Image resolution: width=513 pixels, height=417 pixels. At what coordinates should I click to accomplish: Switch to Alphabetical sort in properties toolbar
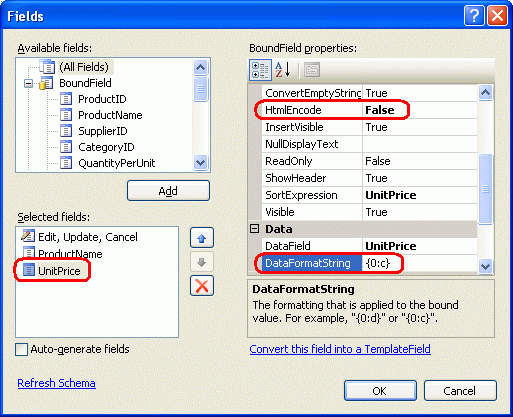click(283, 70)
